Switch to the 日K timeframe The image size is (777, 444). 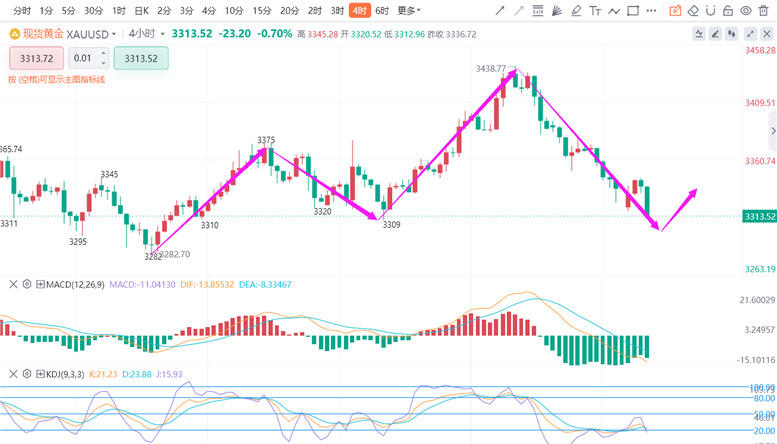point(141,11)
